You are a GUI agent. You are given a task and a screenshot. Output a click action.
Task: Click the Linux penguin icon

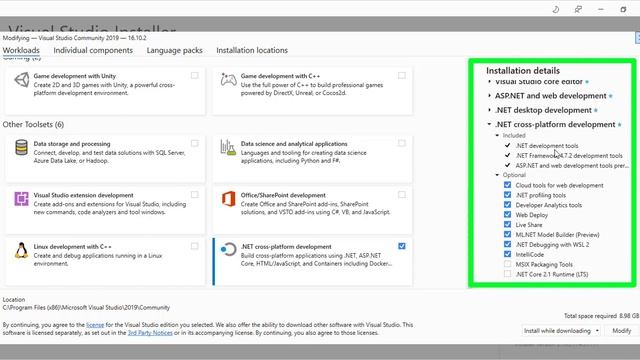tap(21, 250)
